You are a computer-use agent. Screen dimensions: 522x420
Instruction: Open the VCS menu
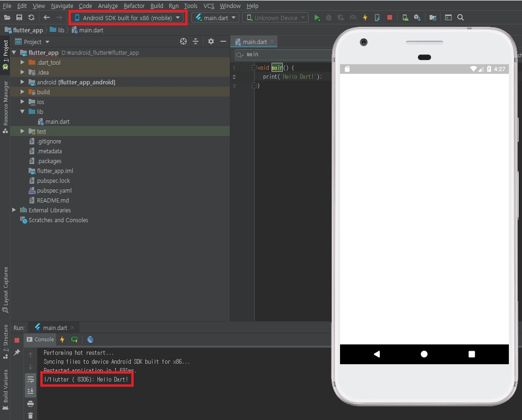[209, 6]
